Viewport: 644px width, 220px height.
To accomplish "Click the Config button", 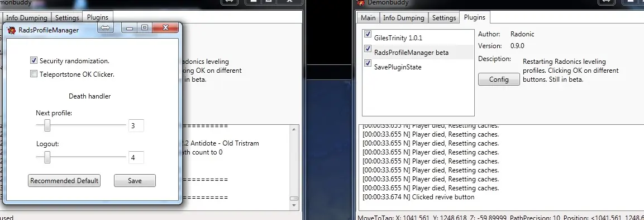I will (x=499, y=79).
